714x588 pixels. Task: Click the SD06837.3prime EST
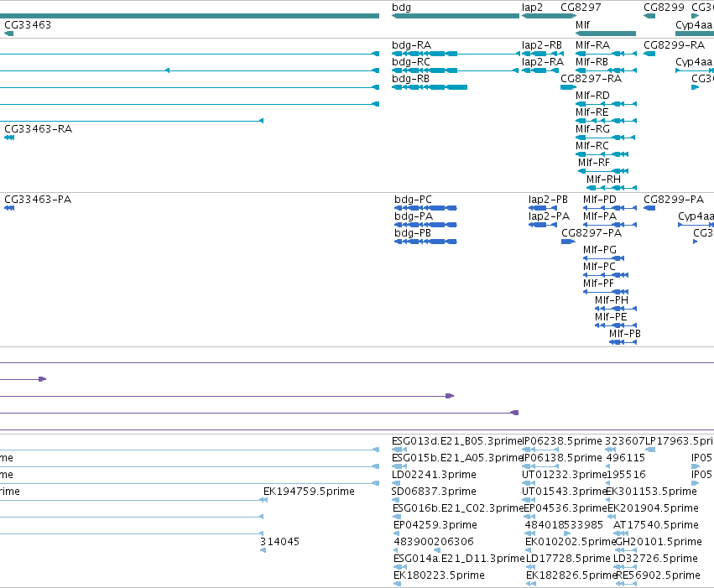(x=434, y=492)
